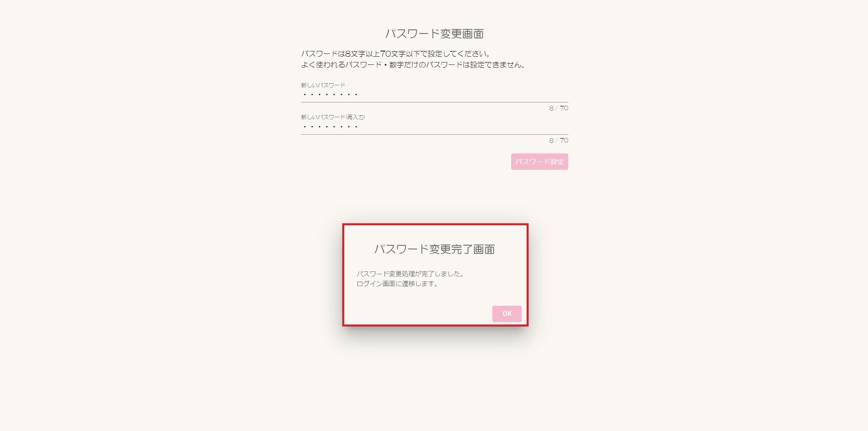This screenshot has height=431, width=868.
Task: Click the パスワード変更完了画面 dialog title
Action: pos(434,249)
